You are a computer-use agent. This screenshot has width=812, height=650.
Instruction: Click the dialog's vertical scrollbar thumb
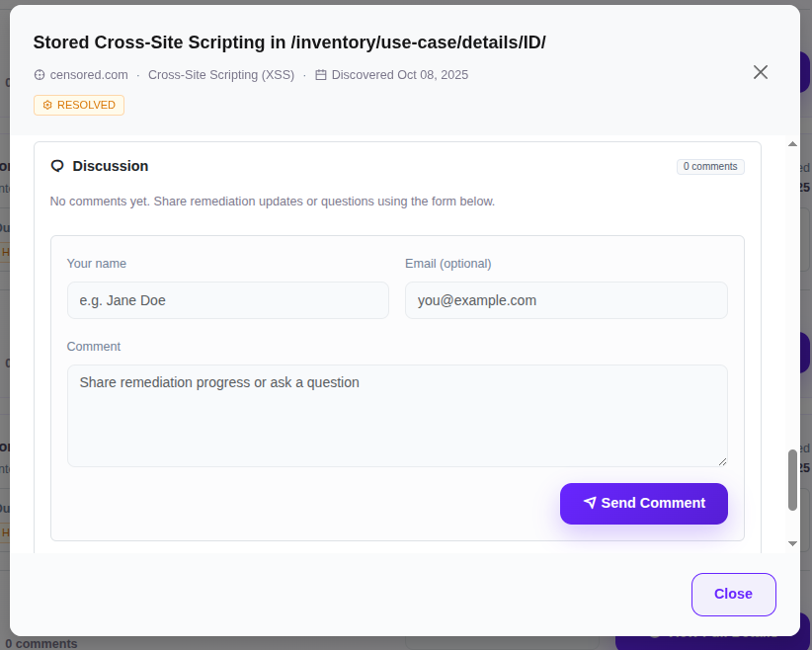tap(792, 480)
